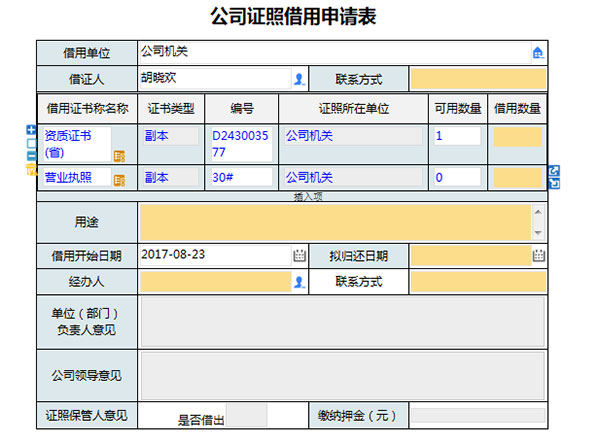The image size is (600, 442).
Task: Click the 单位（部门）负责人意见 text area
Action: [342, 322]
